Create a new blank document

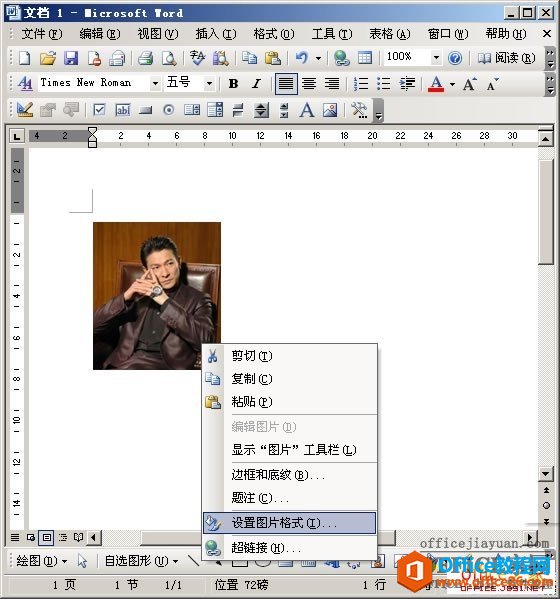(25, 58)
